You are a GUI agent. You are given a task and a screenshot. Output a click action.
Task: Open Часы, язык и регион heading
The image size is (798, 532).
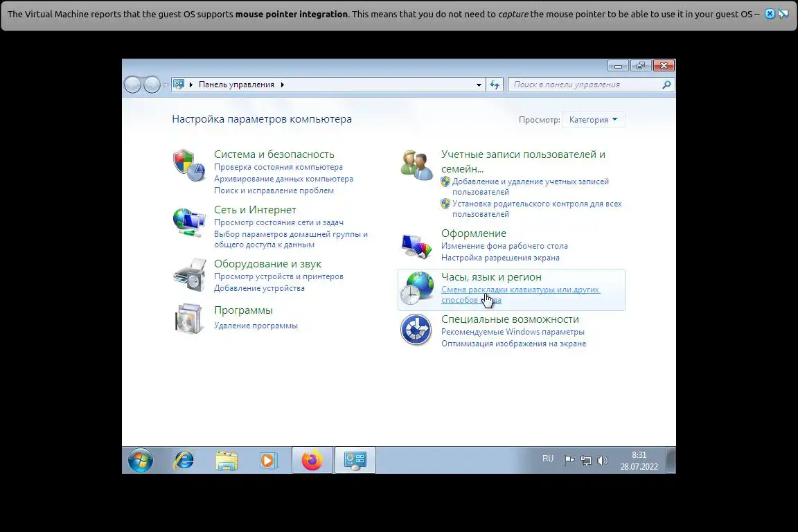492,277
